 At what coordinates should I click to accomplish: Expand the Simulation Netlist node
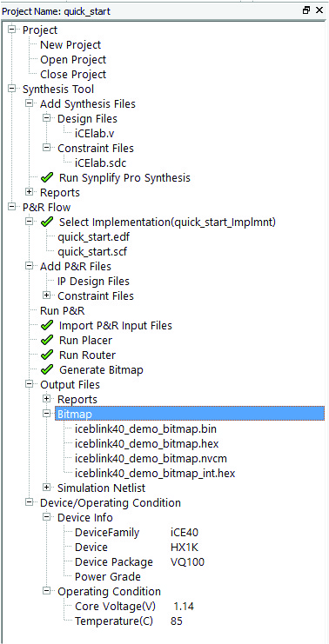point(46,488)
